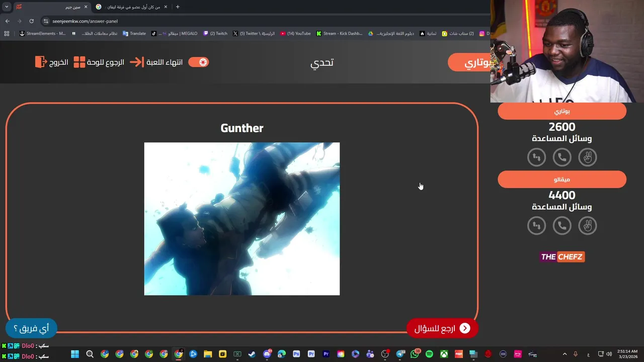
Task: Use بوتاري team's phone-call lifeline icon
Action: point(562,157)
